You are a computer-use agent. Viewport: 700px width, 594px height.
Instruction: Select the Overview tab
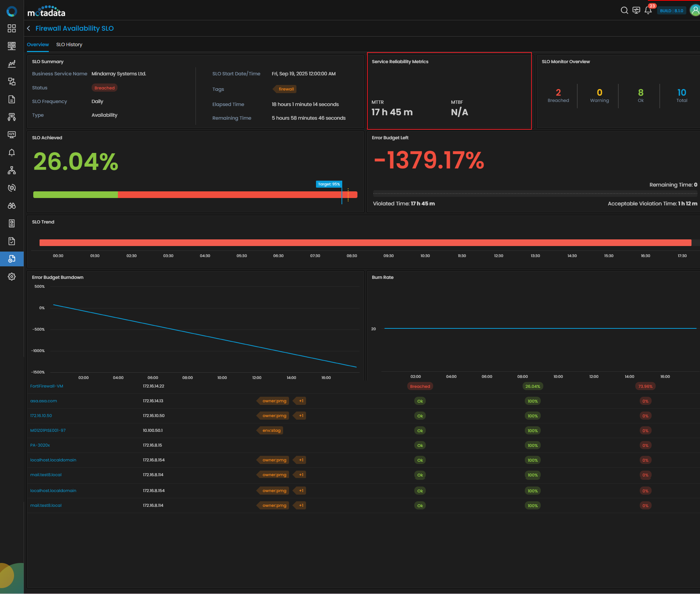pos(38,45)
